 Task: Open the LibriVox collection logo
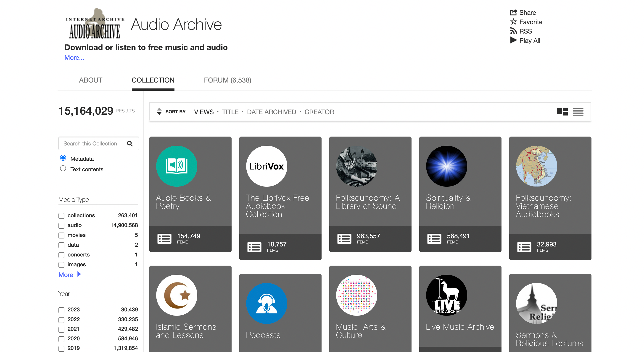(x=267, y=166)
